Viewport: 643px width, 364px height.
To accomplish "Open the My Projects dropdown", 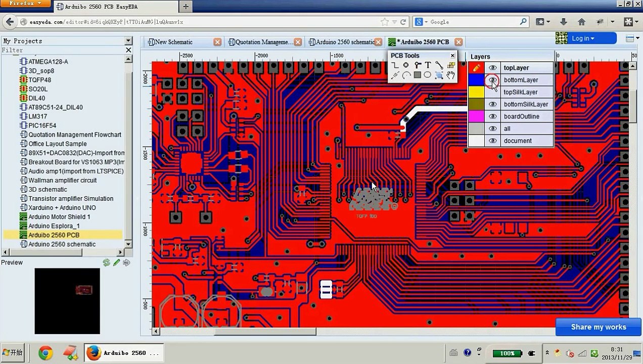I will (128, 41).
